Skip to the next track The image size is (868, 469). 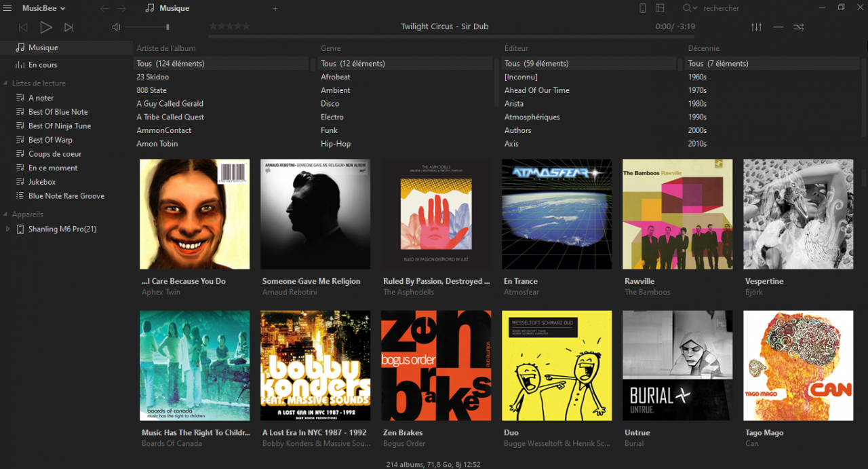click(x=68, y=27)
